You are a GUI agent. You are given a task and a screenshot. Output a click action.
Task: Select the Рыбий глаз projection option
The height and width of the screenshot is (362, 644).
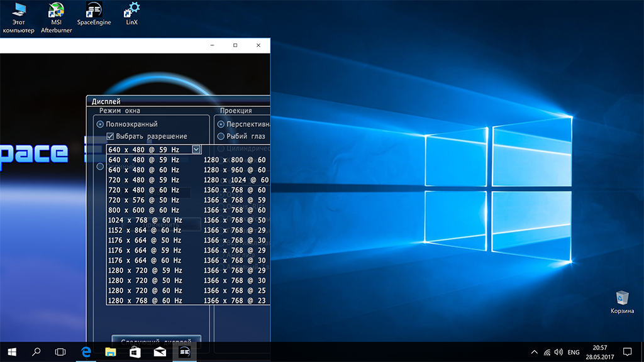[221, 136]
